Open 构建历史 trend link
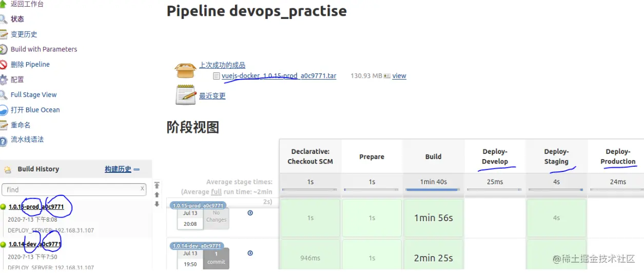Screen dimensions: 644x273 coord(118,169)
